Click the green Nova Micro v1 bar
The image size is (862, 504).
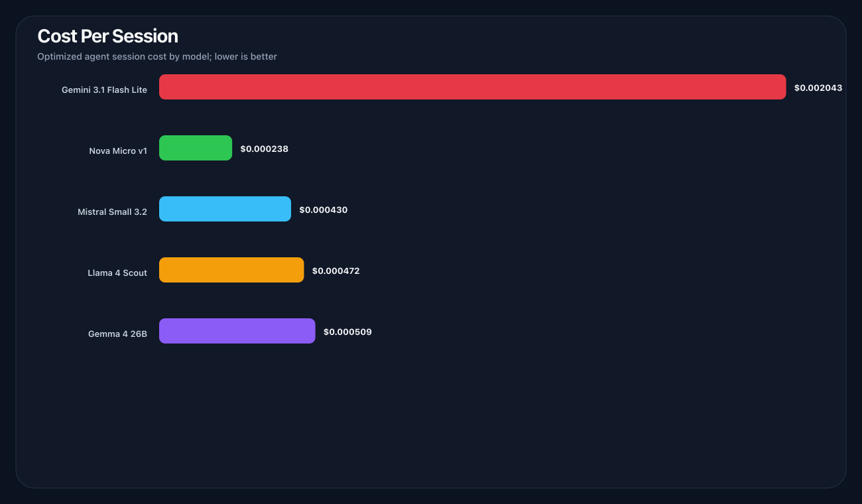196,148
